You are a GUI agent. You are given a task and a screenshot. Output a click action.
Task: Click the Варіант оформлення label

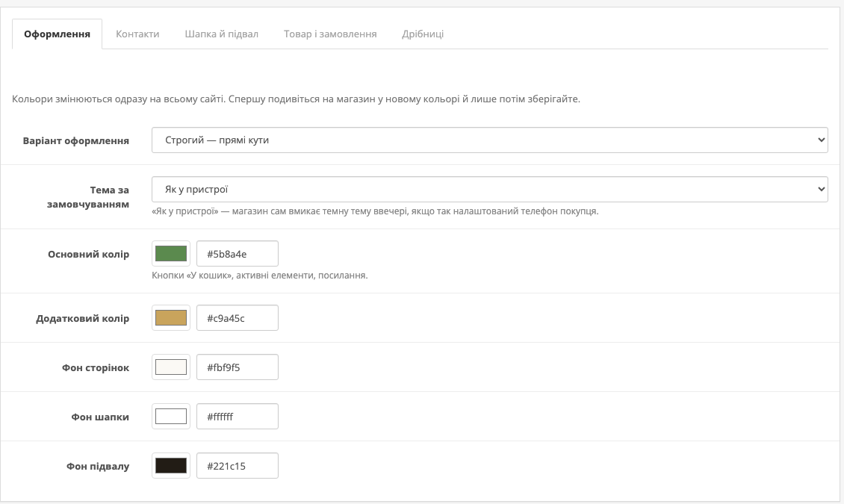(76, 141)
